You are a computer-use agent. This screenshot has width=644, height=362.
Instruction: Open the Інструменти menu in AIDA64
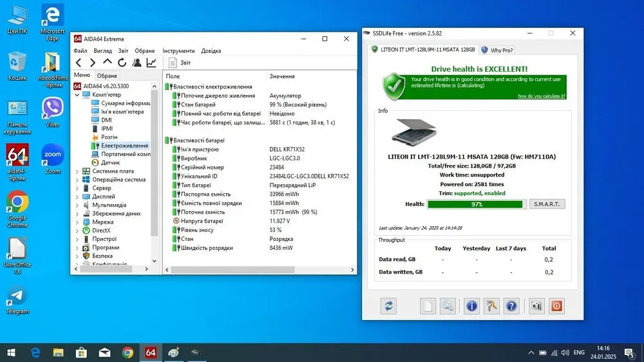click(178, 51)
